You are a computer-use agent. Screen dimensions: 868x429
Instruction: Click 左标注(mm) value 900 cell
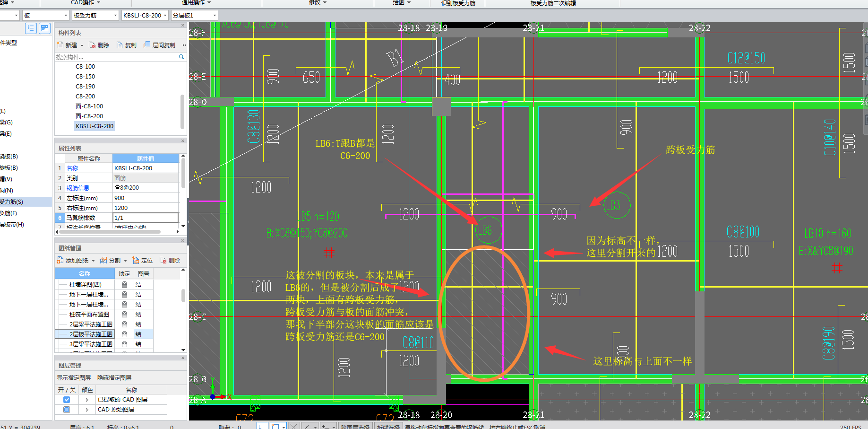point(146,198)
